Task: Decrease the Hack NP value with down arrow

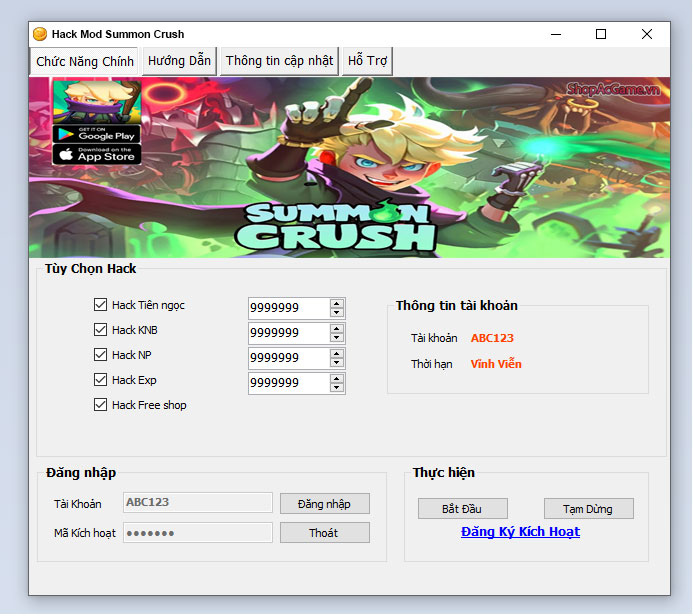Action: (337, 363)
